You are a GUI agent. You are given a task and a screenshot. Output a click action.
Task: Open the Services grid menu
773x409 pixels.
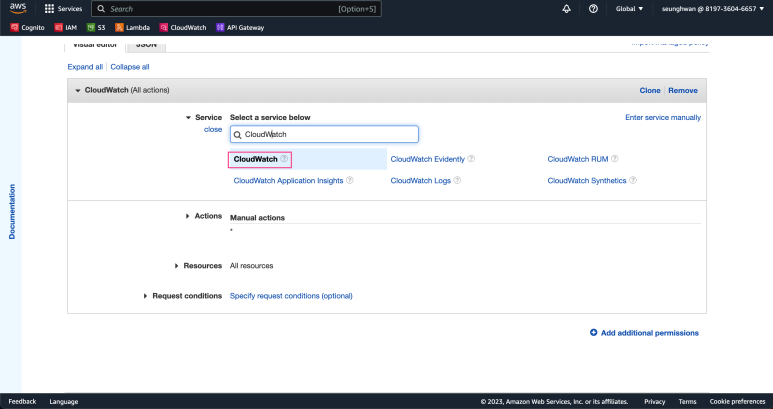[63, 9]
